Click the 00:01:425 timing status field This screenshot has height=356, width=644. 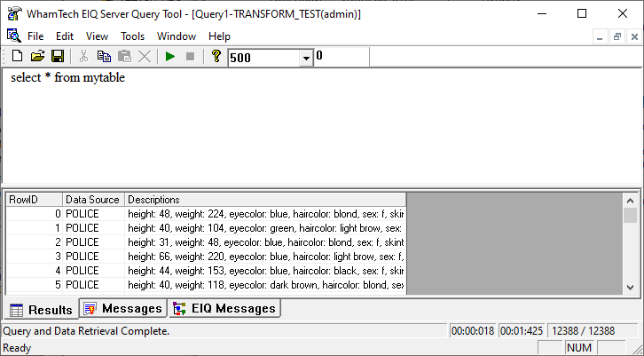[x=522, y=331]
